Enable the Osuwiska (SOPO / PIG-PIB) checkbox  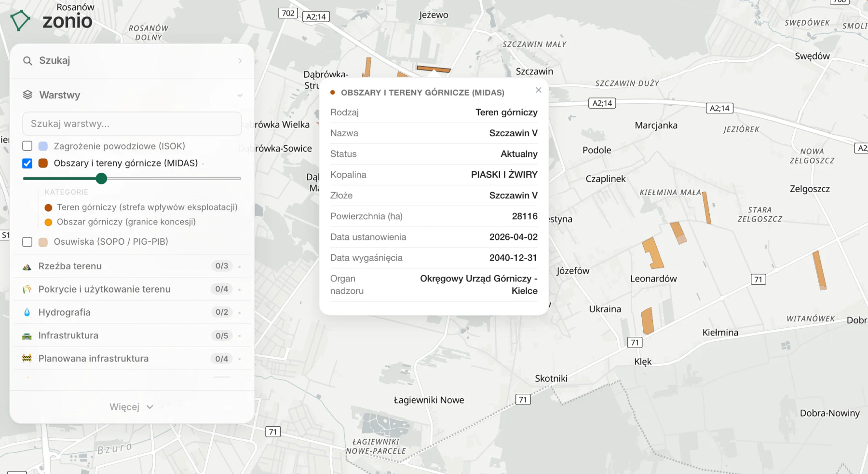tap(27, 242)
